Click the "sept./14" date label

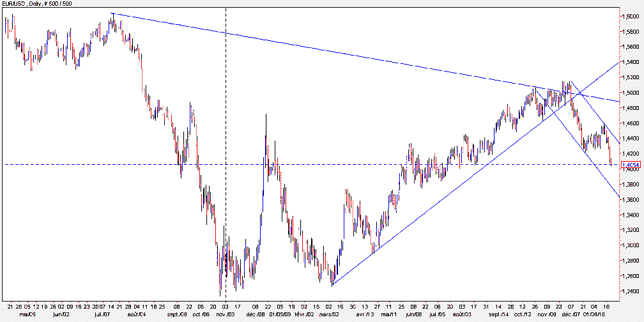(x=499, y=314)
